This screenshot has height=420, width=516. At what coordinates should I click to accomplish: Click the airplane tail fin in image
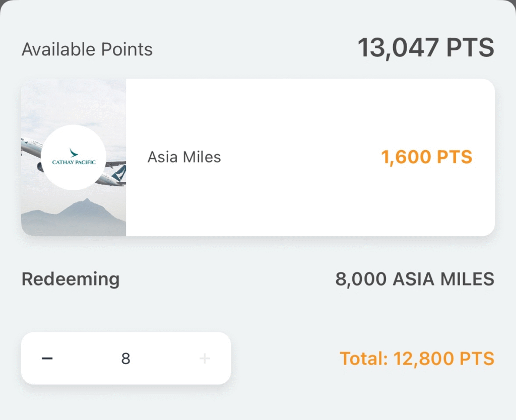119,173
